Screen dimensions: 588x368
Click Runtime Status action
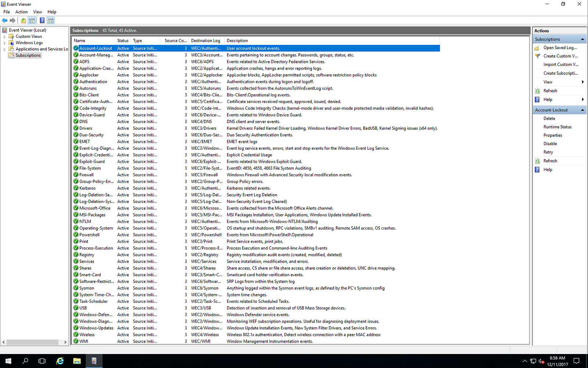click(x=557, y=127)
